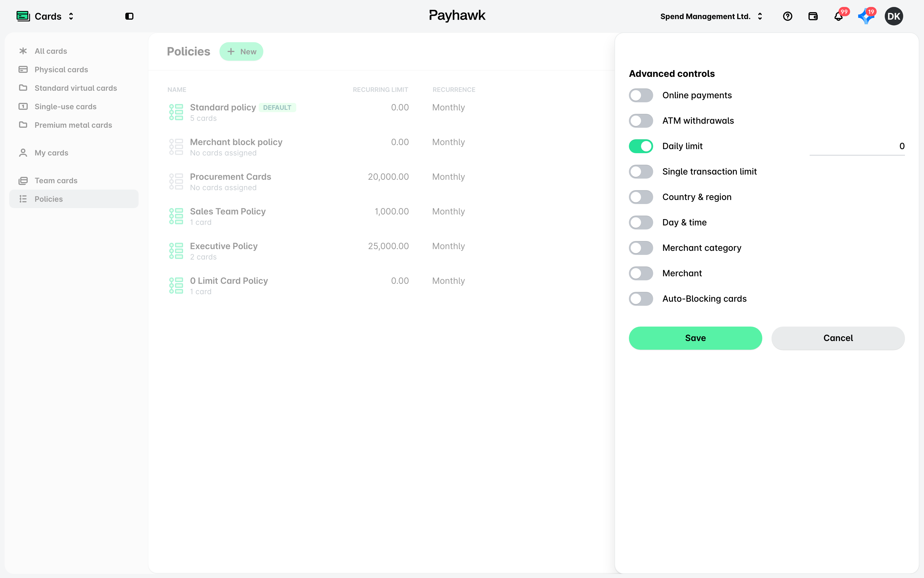Enable the Merchant category toggle
The height and width of the screenshot is (578, 924).
[x=641, y=248]
